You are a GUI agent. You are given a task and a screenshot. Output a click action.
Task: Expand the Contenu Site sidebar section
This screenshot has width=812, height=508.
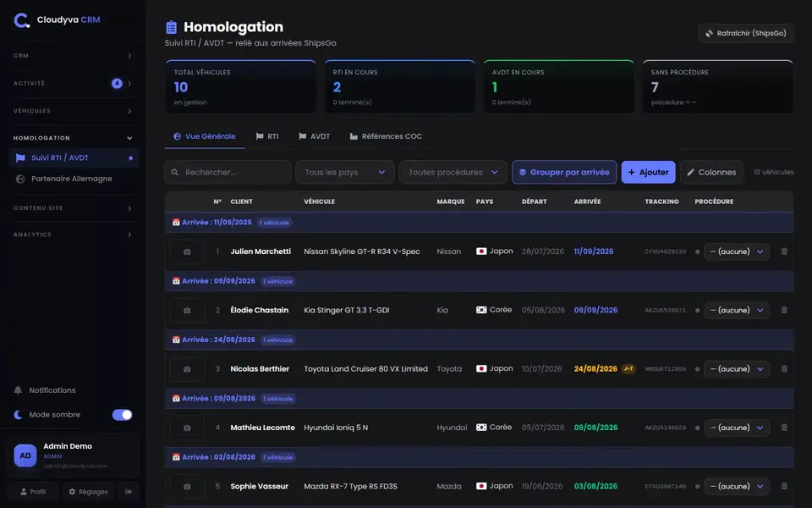pos(73,208)
